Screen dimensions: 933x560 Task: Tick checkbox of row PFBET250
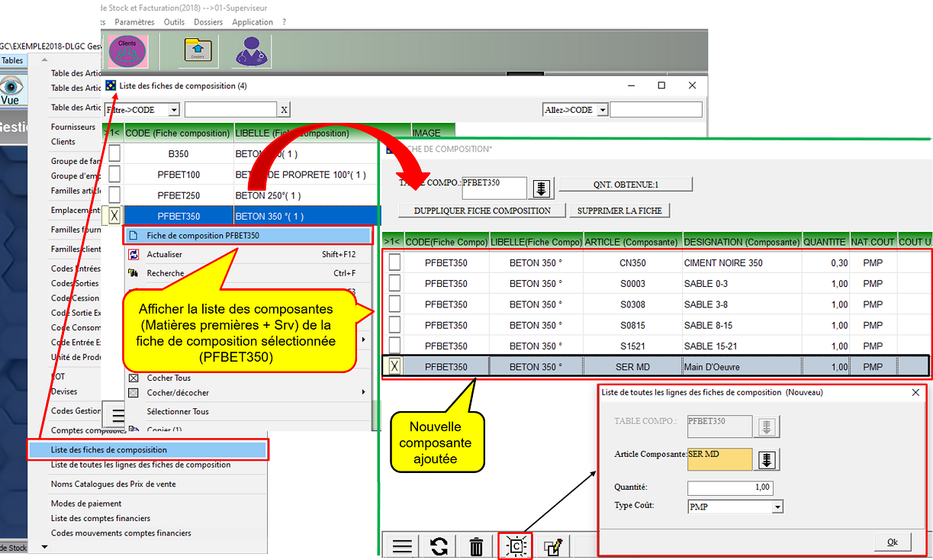[114, 195]
